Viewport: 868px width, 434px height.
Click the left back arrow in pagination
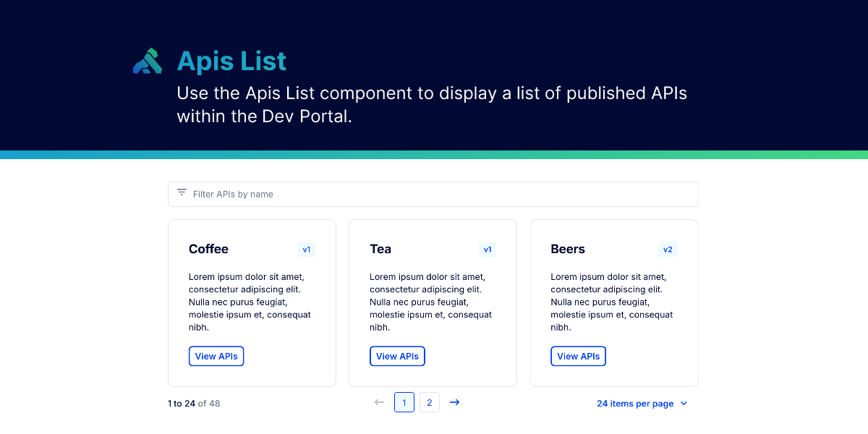point(379,402)
